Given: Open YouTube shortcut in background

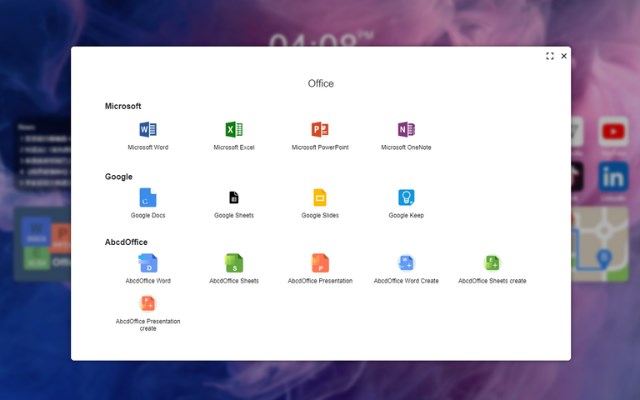Looking at the screenshot, I should coord(613,131).
